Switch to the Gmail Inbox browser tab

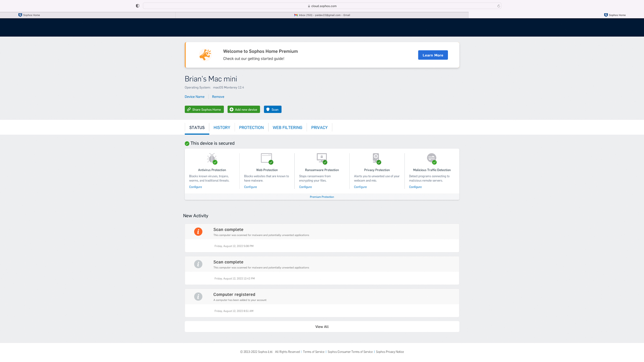(x=322, y=15)
